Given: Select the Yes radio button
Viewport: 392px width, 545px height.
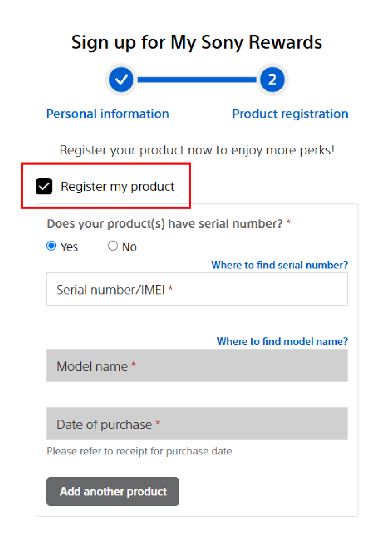Looking at the screenshot, I should (51, 246).
